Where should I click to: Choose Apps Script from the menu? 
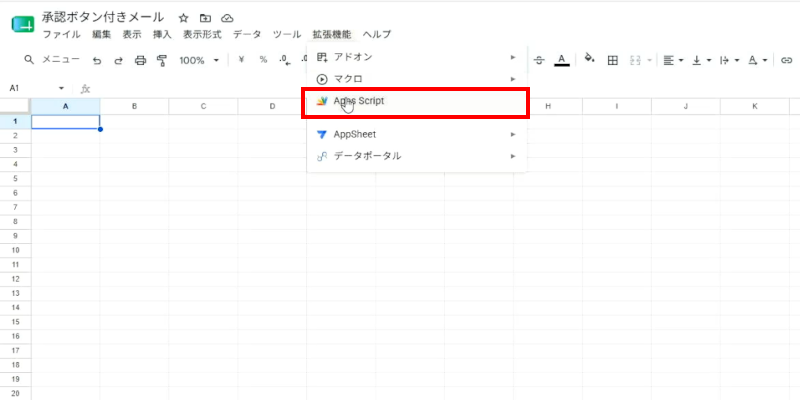(417, 101)
